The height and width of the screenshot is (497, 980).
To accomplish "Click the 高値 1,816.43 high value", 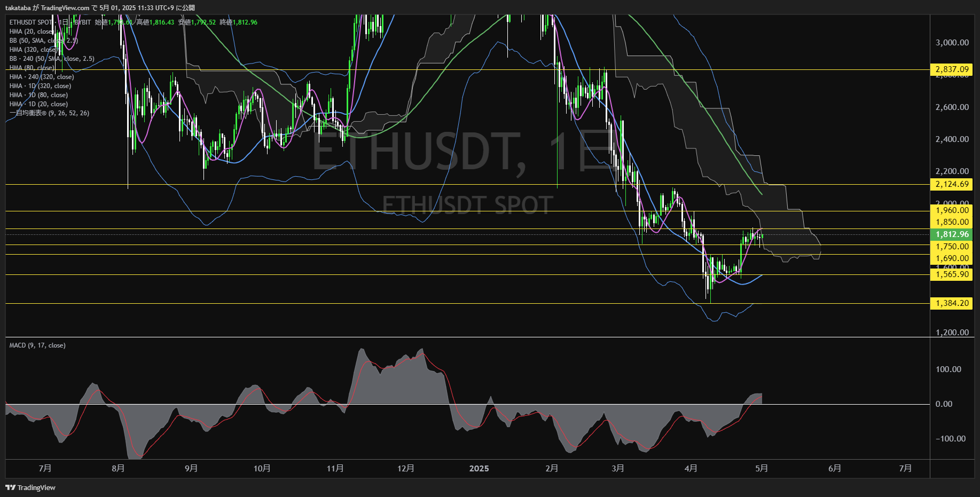I will [x=155, y=22].
